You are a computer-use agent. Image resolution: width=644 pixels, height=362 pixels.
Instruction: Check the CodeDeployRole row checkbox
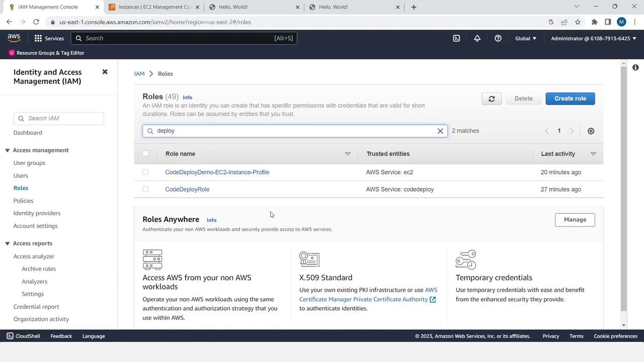[x=145, y=189]
